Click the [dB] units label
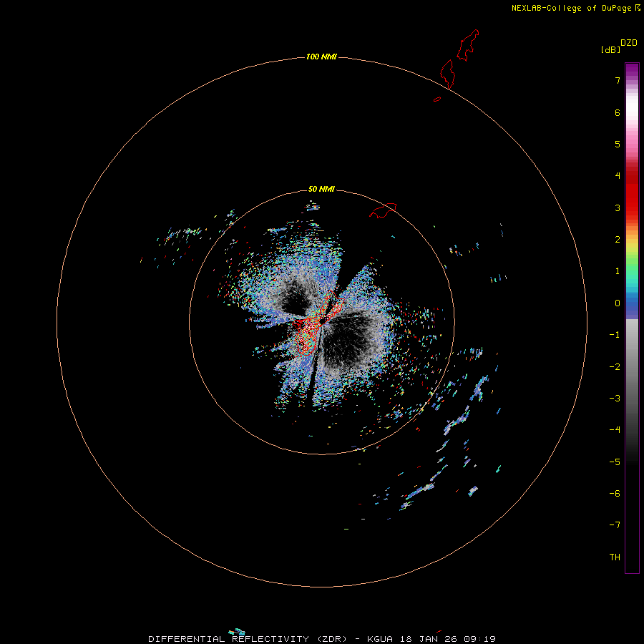The image size is (644, 644). (611, 49)
